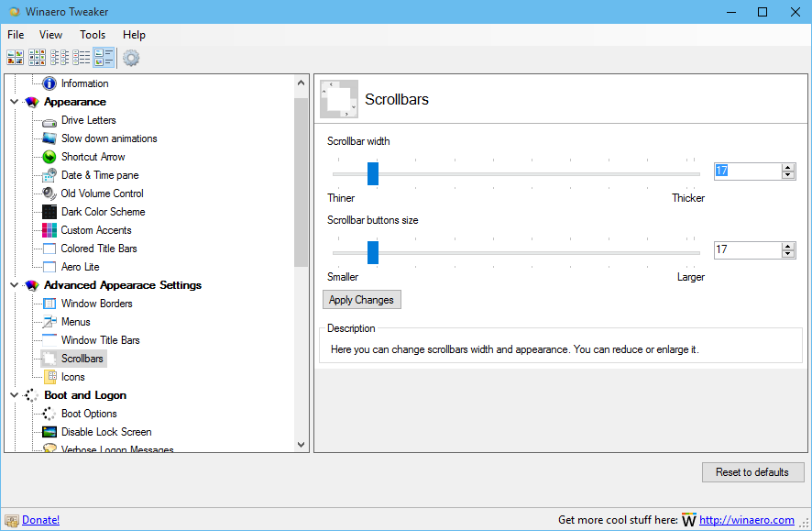Collapse Advanced Appearance Settings section
This screenshot has width=812, height=531.
click(x=13, y=284)
